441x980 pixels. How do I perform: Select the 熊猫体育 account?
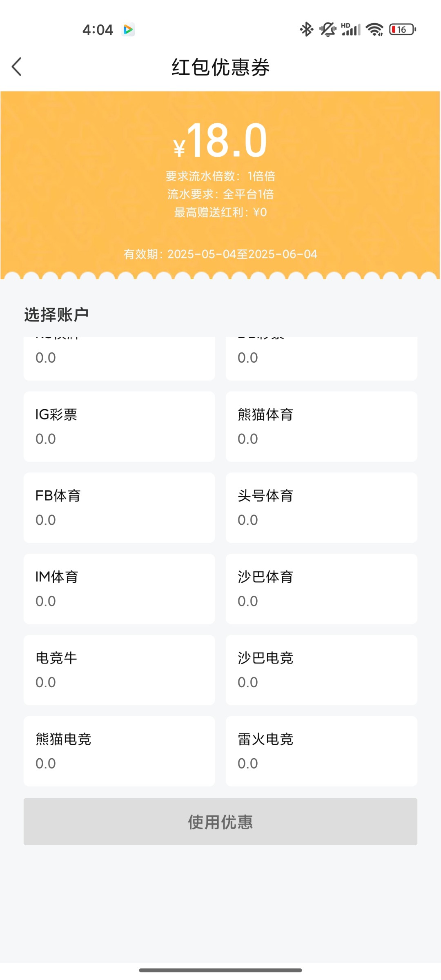(x=321, y=426)
